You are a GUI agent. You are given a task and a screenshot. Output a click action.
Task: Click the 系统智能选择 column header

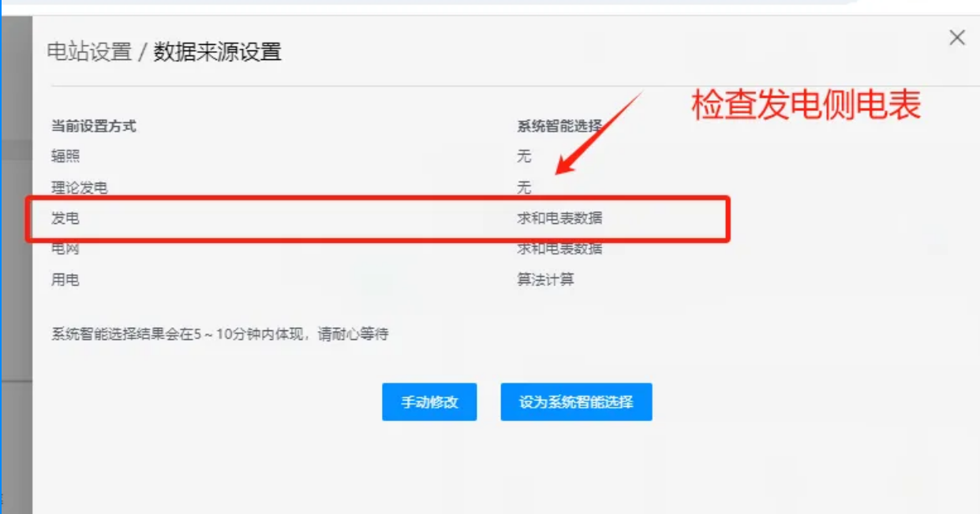tap(559, 126)
